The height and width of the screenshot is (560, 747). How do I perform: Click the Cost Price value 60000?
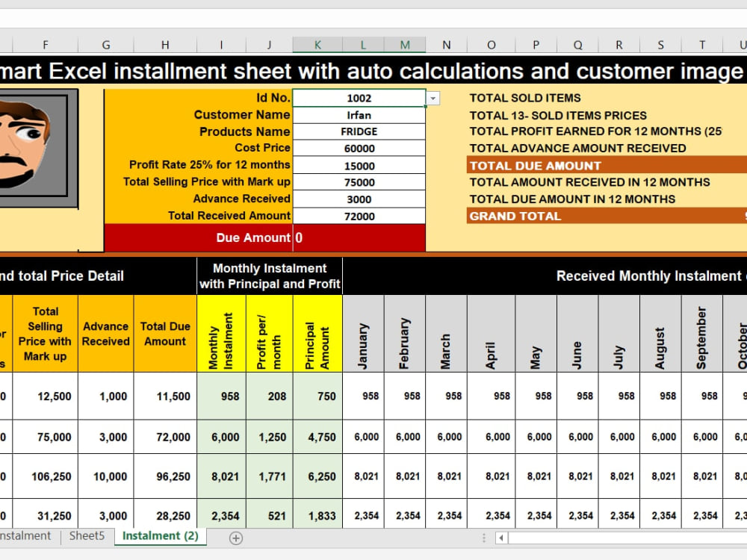[359, 149]
